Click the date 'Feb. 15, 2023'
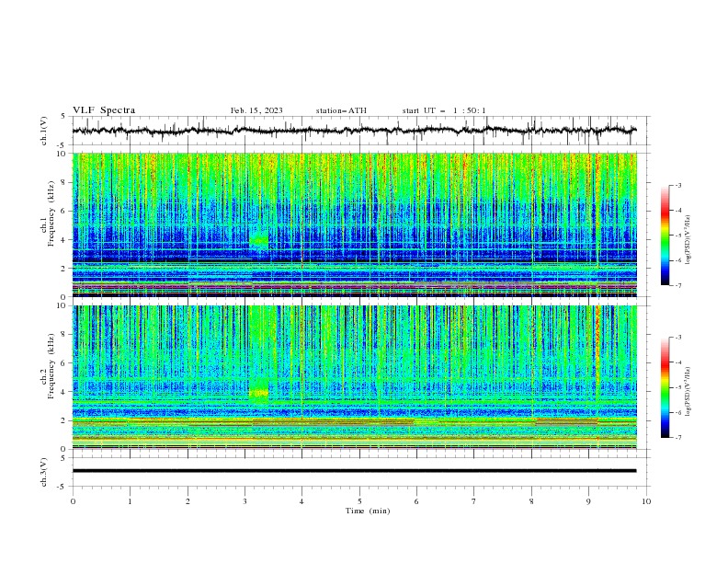 point(256,110)
